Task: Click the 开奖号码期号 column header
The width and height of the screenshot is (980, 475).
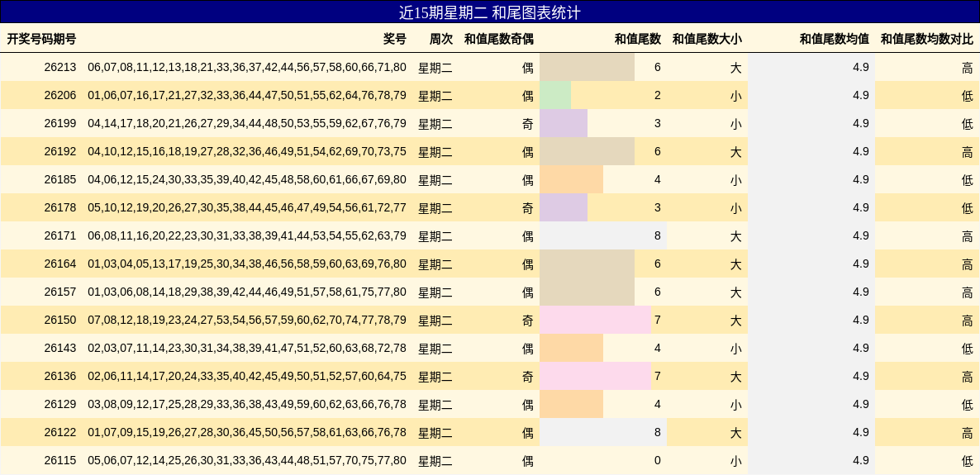Action: click(42, 39)
